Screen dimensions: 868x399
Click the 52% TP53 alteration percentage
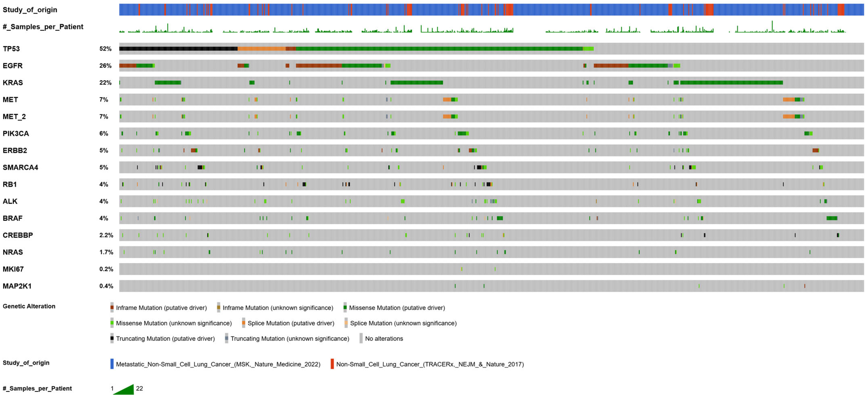105,49
